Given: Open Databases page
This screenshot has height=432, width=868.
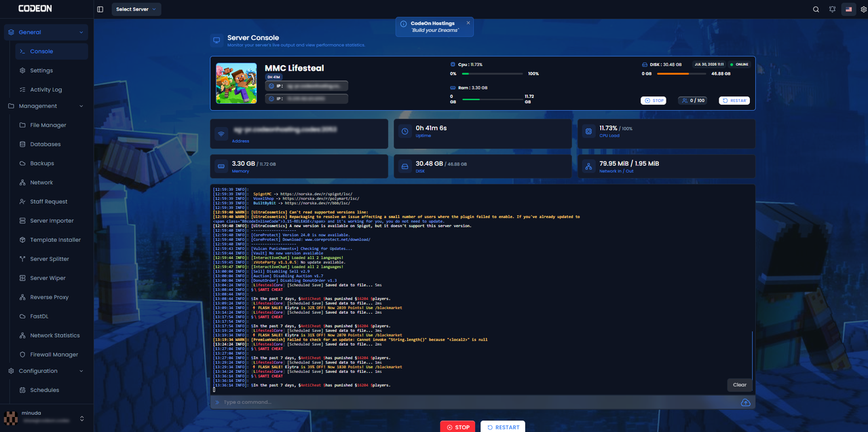Looking at the screenshot, I should point(52,144).
